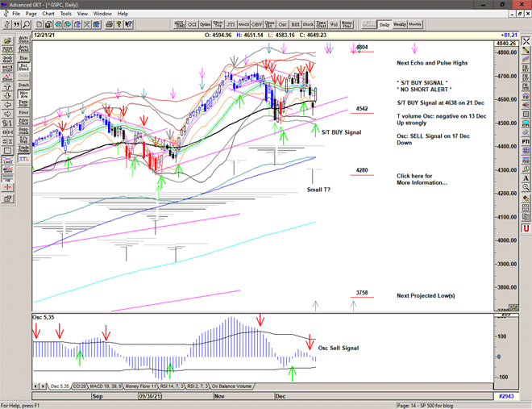This screenshot has width=532, height=409.
Task: Open the Tools menu
Action: click(x=65, y=14)
